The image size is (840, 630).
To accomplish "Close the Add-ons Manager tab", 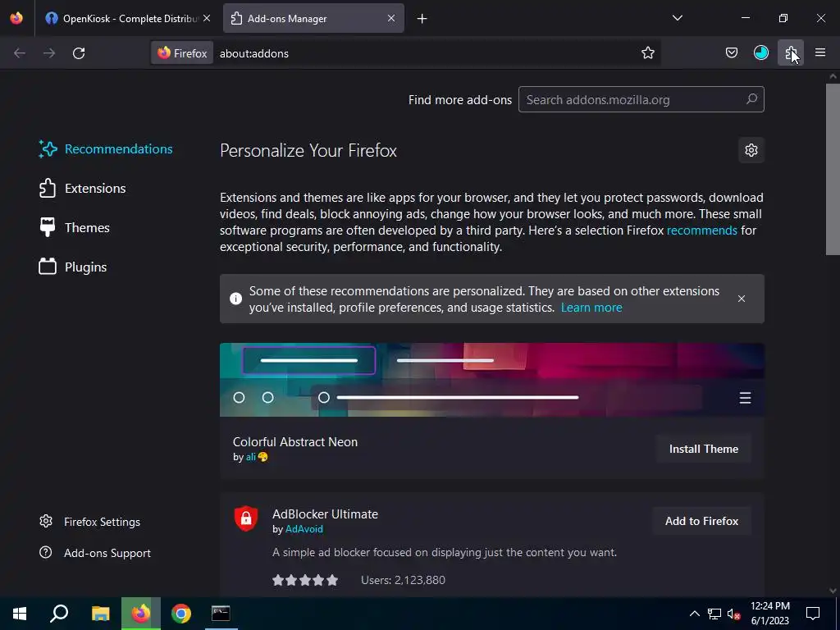I will (x=391, y=18).
